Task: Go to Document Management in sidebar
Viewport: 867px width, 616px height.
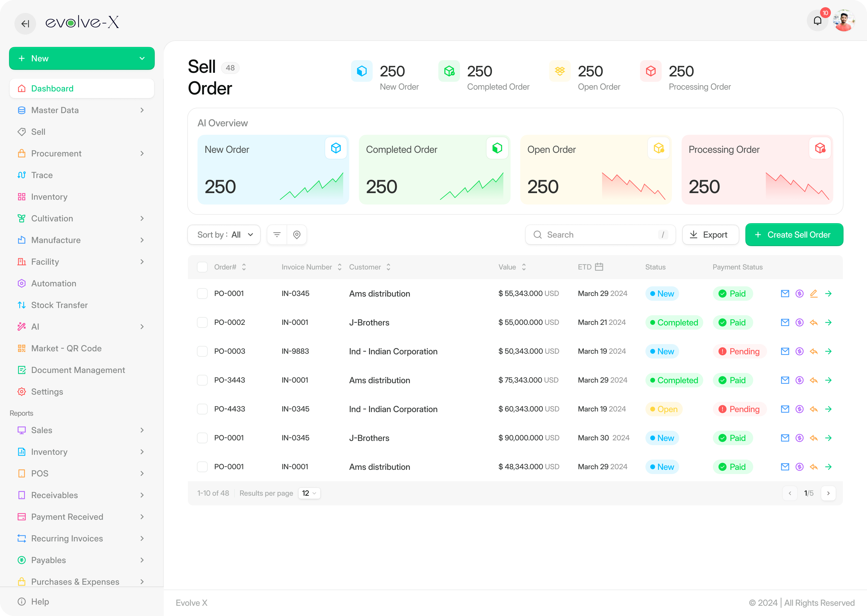Action: point(78,370)
